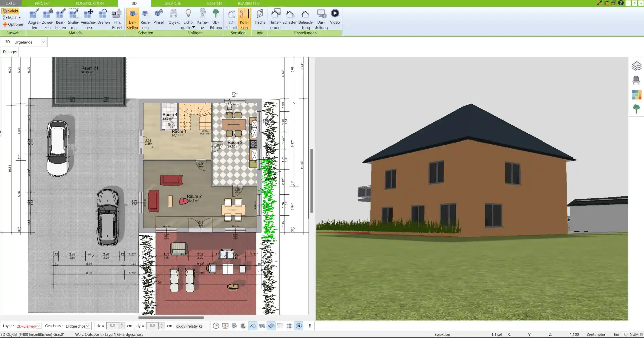Click the monitor icon in bottom toolbar

(x=225, y=326)
